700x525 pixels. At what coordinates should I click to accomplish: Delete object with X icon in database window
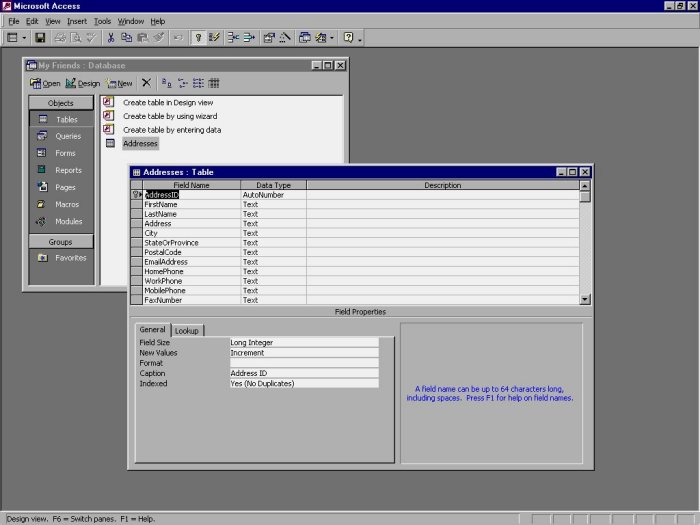[146, 83]
